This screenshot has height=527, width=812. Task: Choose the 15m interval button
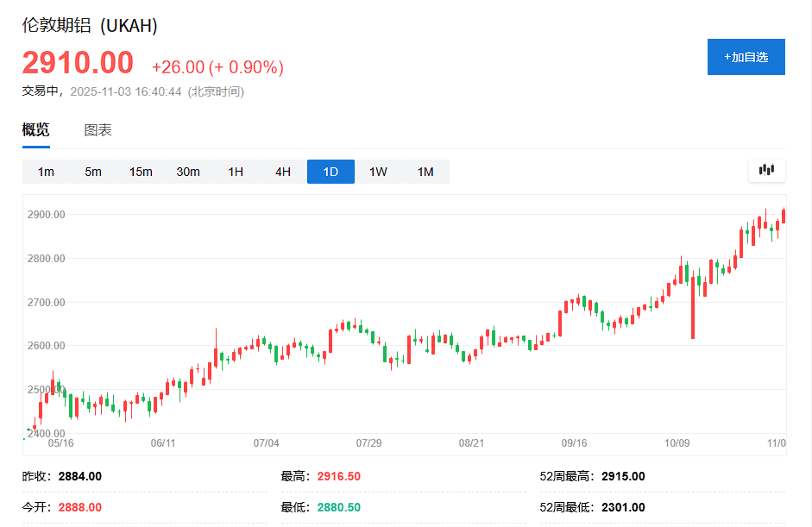point(141,172)
